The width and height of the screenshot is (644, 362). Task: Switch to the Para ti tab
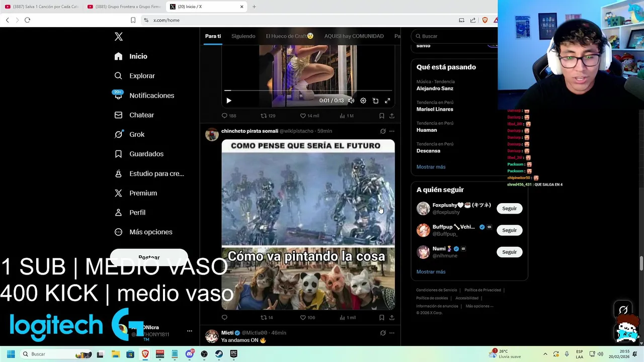pos(213,36)
